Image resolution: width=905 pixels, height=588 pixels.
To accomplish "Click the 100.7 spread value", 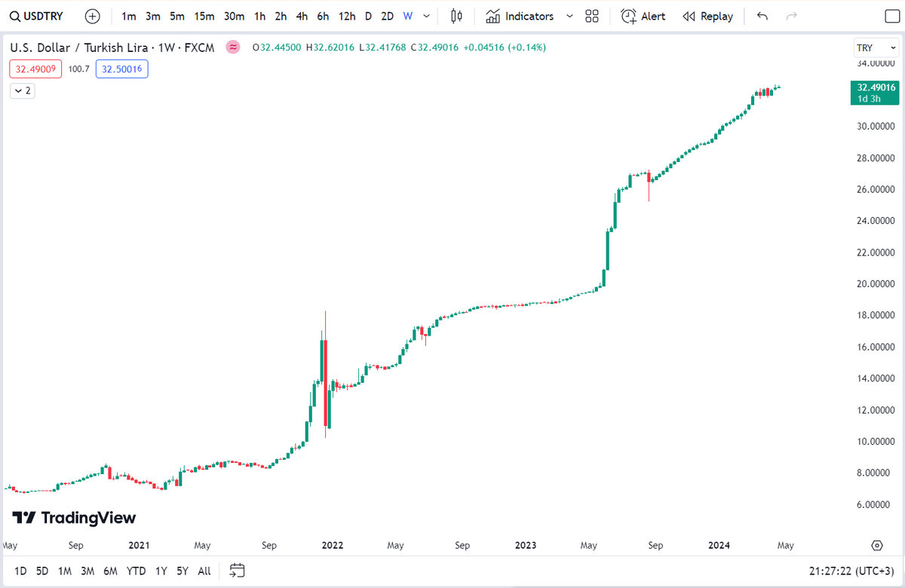I will pos(78,69).
